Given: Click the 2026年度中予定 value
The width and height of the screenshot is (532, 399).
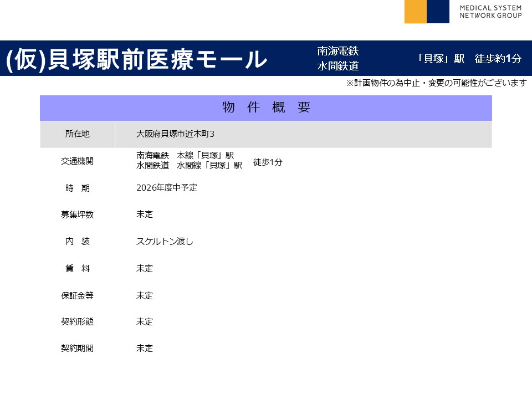Looking at the screenshot, I should click(167, 188).
